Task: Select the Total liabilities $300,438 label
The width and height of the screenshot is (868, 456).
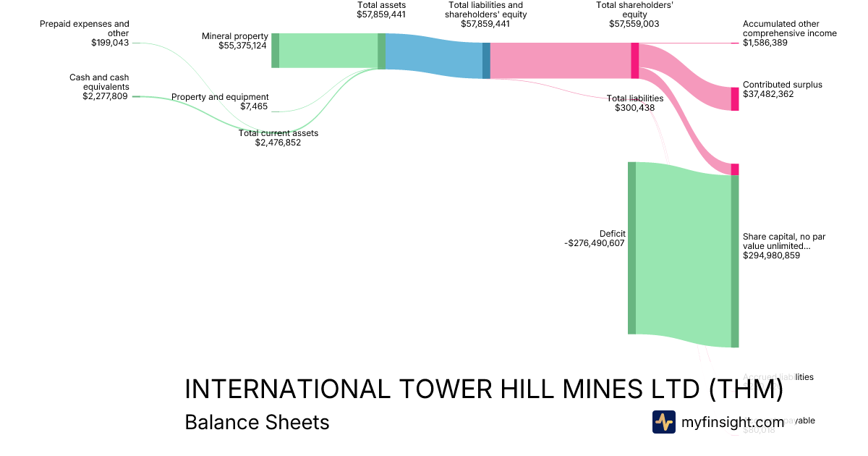Action: [634, 103]
